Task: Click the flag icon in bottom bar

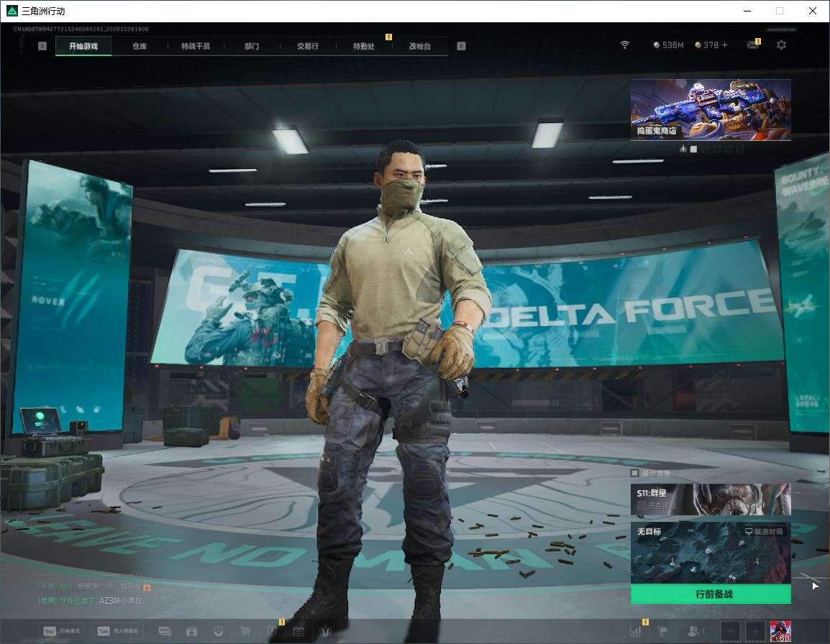Action: pos(662,631)
